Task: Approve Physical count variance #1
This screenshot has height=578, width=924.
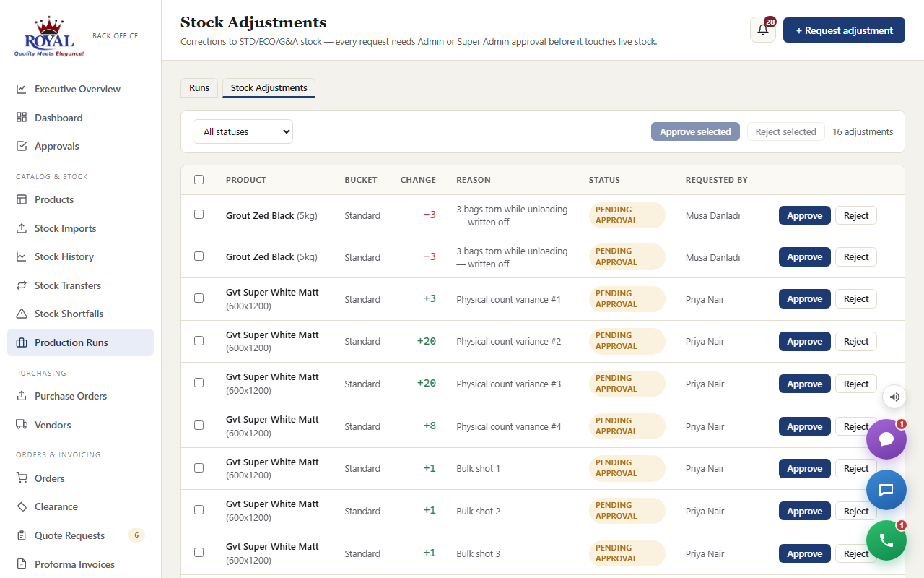Action: tap(804, 299)
